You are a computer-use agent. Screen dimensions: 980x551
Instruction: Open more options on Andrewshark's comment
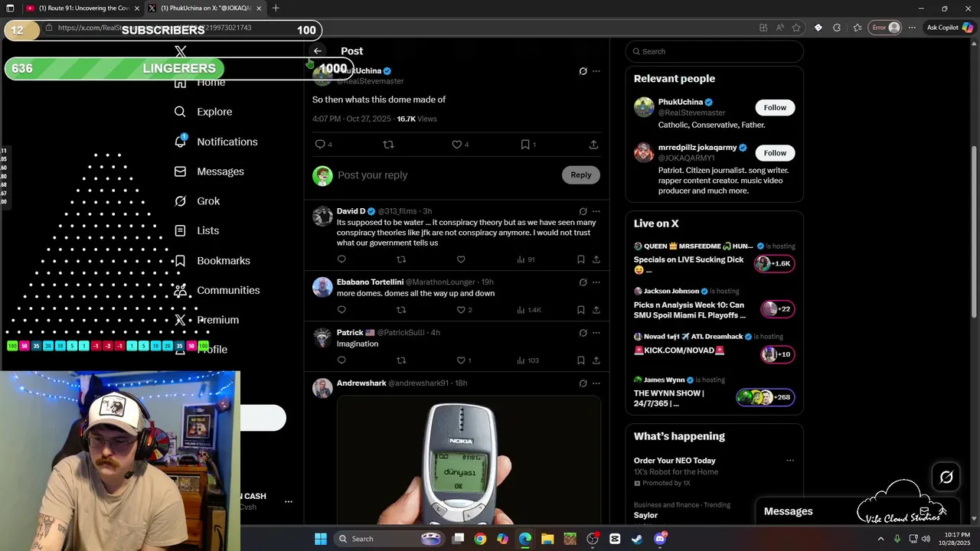(596, 383)
